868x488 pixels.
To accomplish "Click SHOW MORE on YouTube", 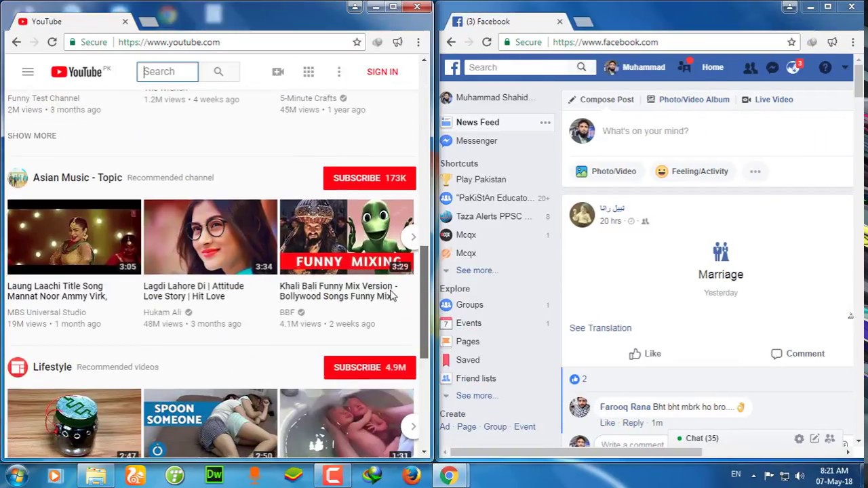I will point(32,136).
